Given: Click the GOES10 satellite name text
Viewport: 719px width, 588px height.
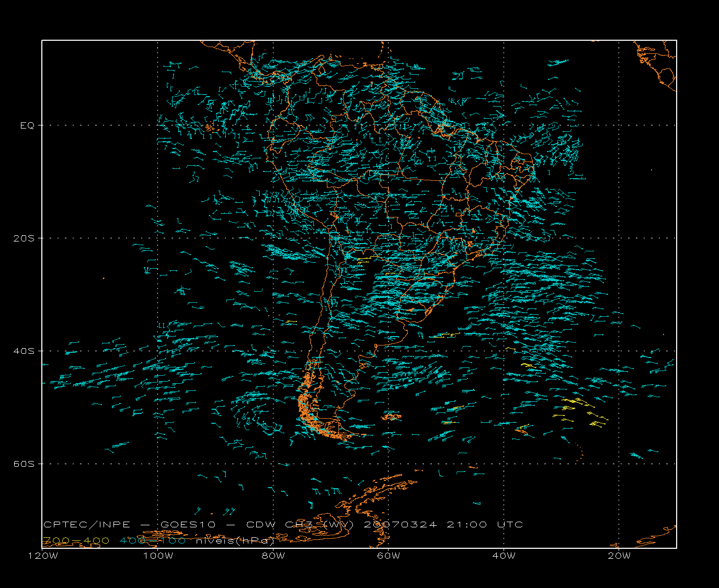Looking at the screenshot, I should tap(189, 525).
